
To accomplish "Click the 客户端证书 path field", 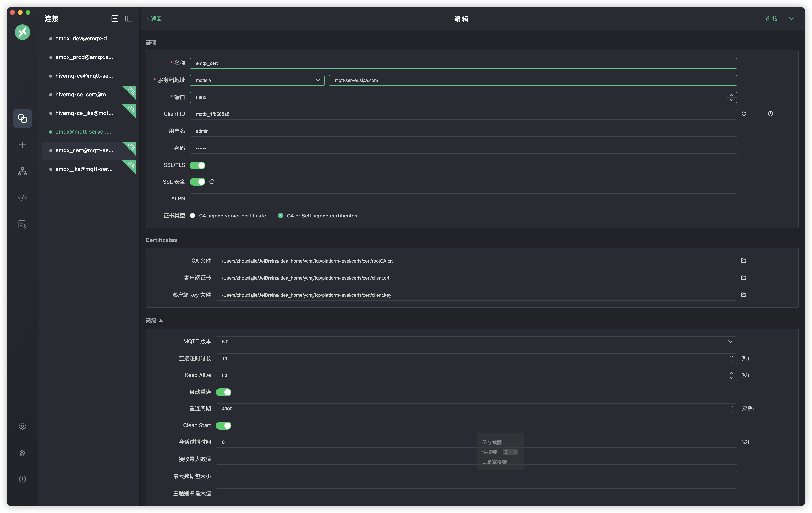I will tap(476, 278).
